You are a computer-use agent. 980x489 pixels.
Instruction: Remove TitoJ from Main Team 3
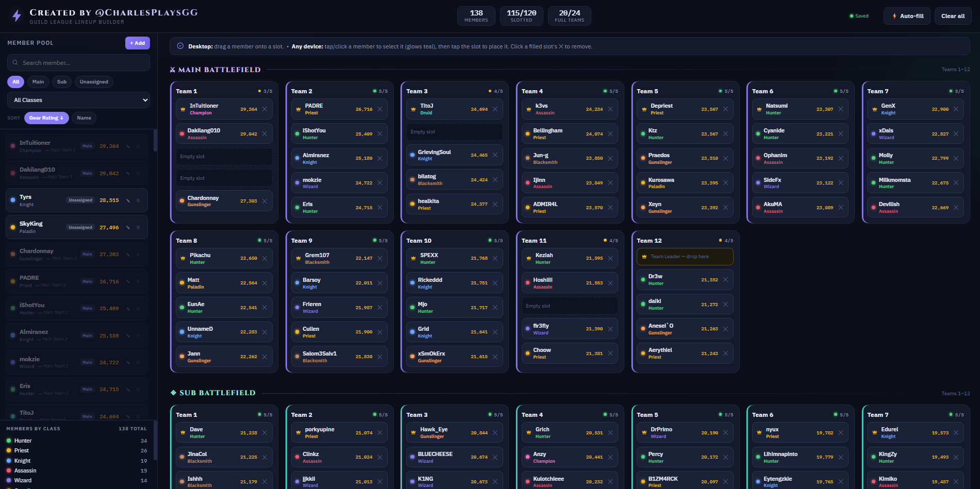tap(495, 109)
